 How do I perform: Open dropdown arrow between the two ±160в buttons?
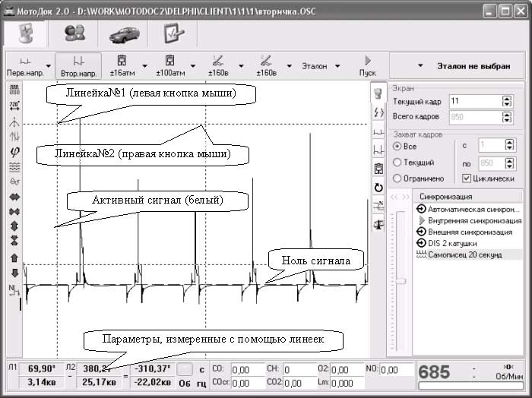tap(241, 66)
